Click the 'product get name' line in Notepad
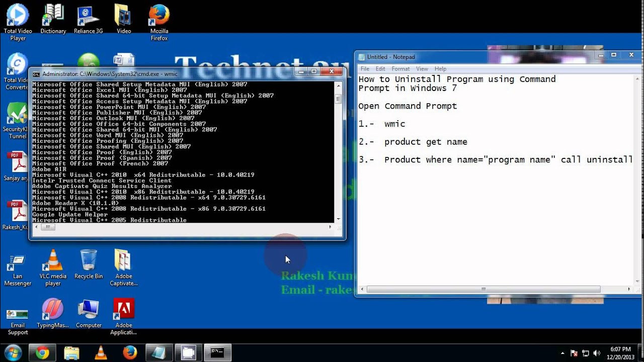Image resolution: width=644 pixels, height=362 pixels. (413, 142)
